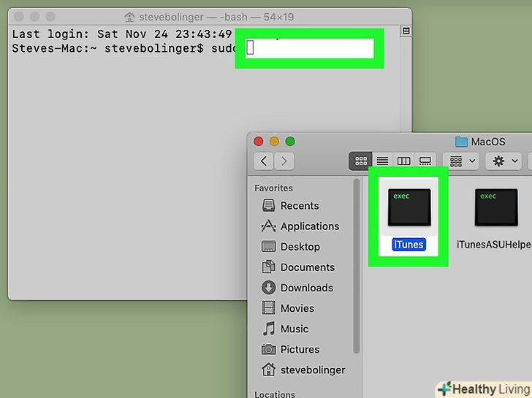The width and height of the screenshot is (532, 398).
Task: Click the MacOS folder title icon
Action: (461, 142)
